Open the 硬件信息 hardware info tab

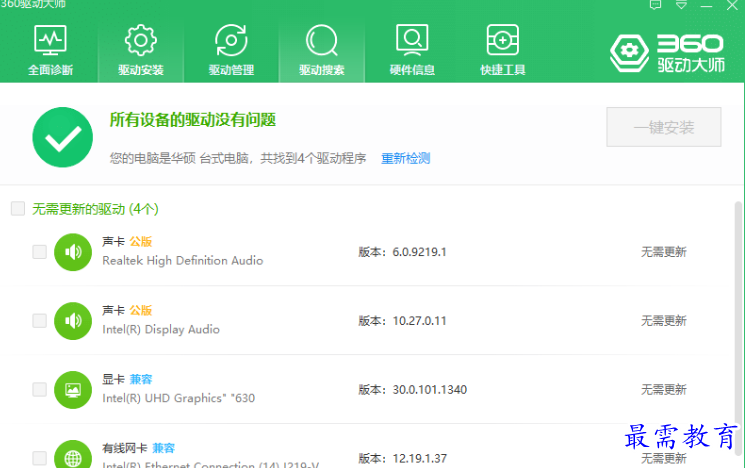pyautogui.click(x=412, y=50)
